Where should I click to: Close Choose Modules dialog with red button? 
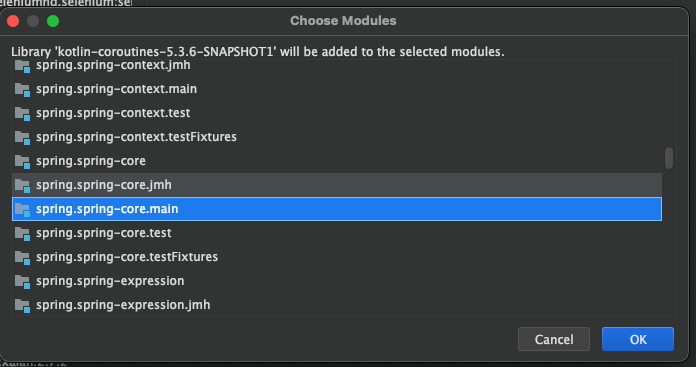click(x=13, y=21)
